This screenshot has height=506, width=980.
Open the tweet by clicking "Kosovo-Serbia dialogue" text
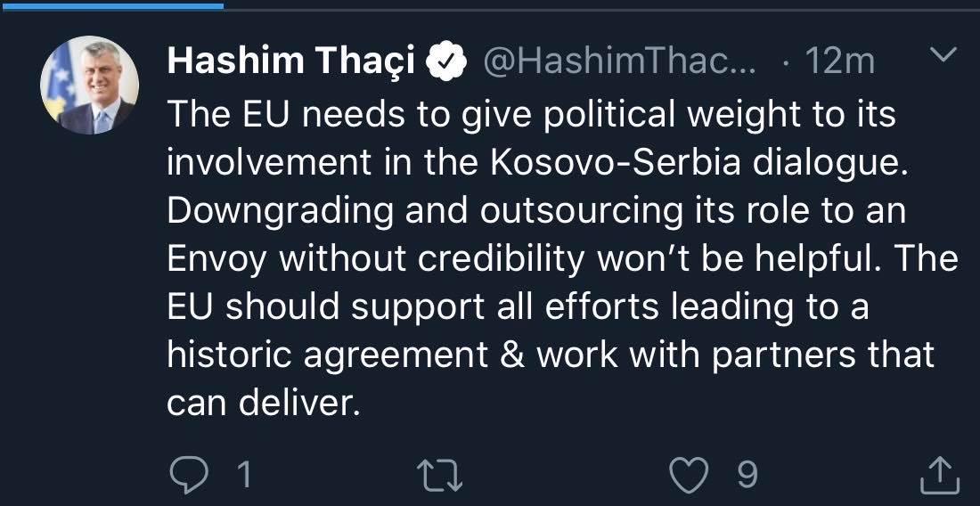698,163
